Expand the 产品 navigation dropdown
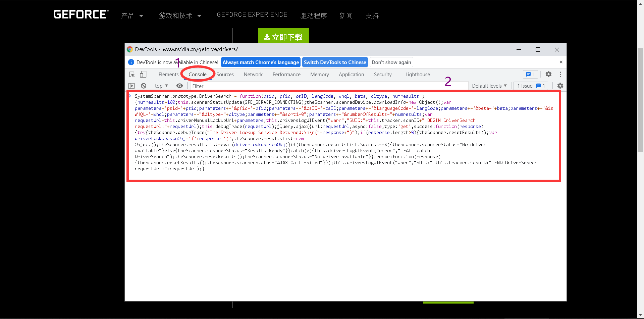This screenshot has height=319, width=644. pos(132,15)
